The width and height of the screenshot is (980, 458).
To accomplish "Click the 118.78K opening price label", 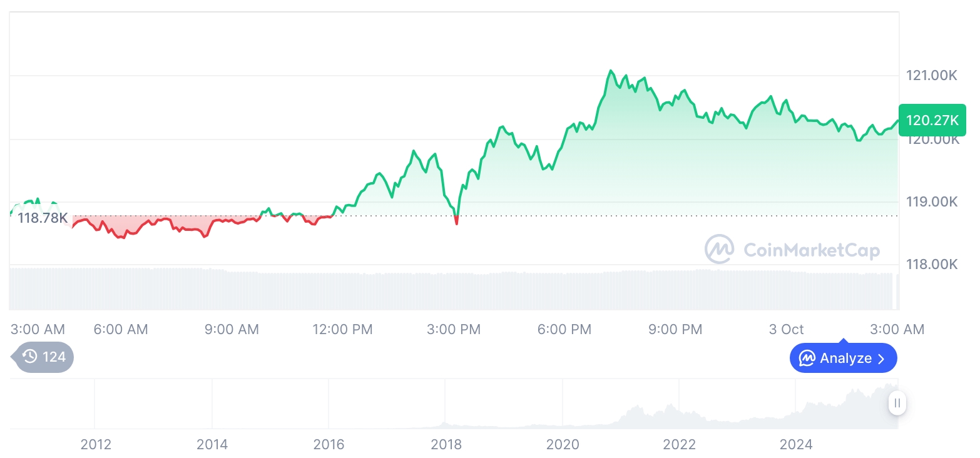I will coord(43,218).
